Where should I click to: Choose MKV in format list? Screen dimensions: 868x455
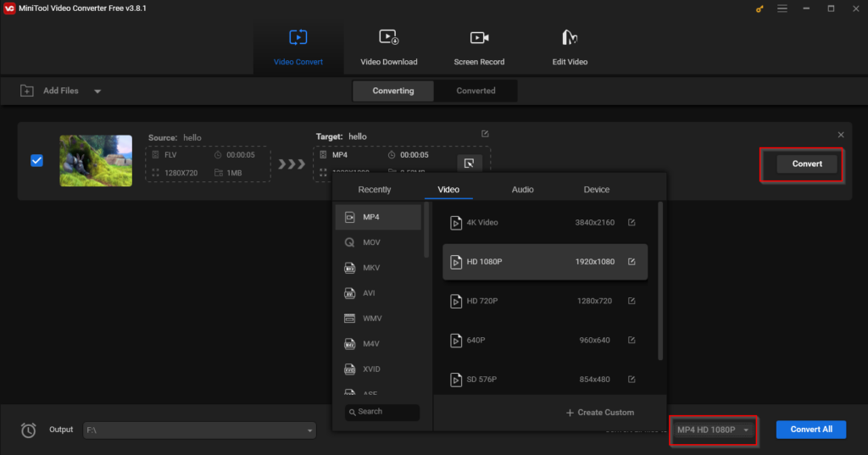point(378,268)
